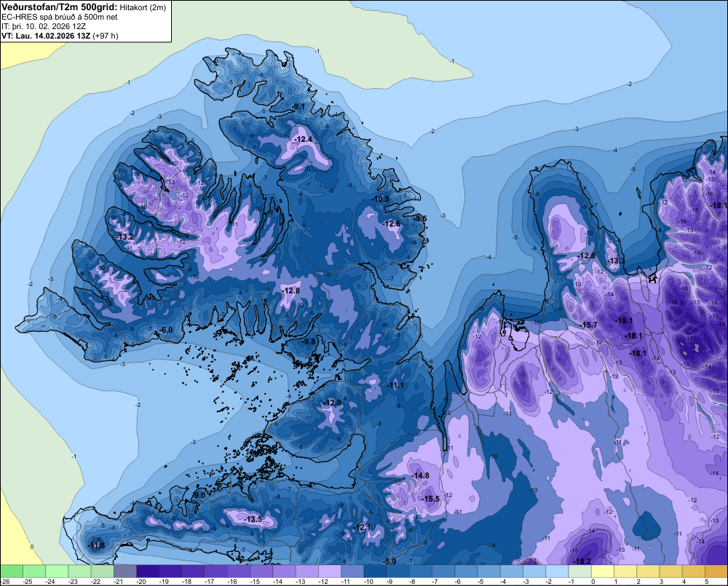The height and width of the screenshot is (586, 728).
Task: Click the legend swatch labeled -14
Action: (285, 571)
